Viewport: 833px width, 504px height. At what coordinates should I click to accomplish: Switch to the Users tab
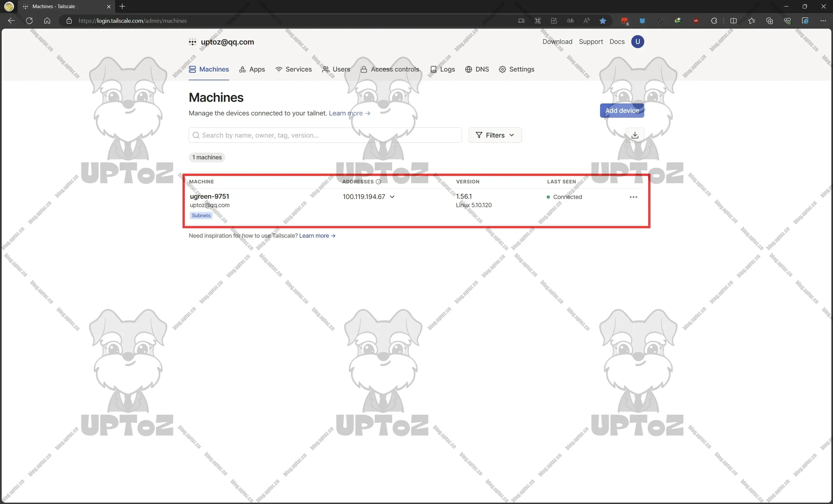[336, 69]
